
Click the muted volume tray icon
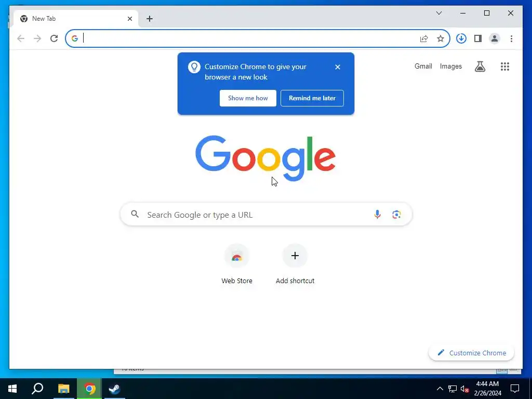[464, 389]
